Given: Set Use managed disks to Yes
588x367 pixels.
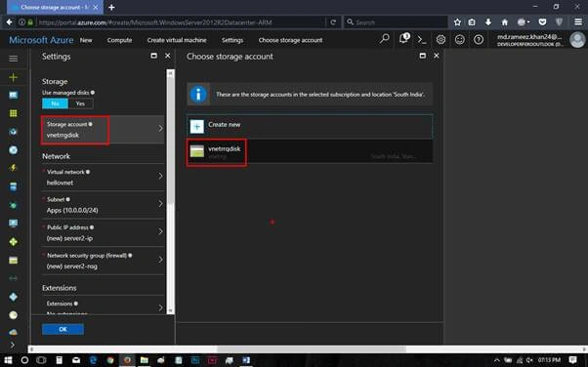Looking at the screenshot, I should [x=80, y=103].
